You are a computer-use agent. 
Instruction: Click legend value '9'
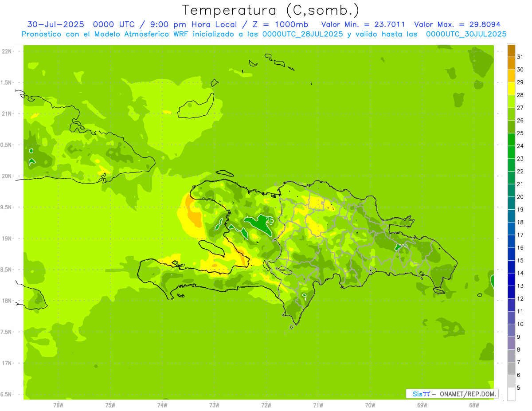pyautogui.click(x=518, y=337)
